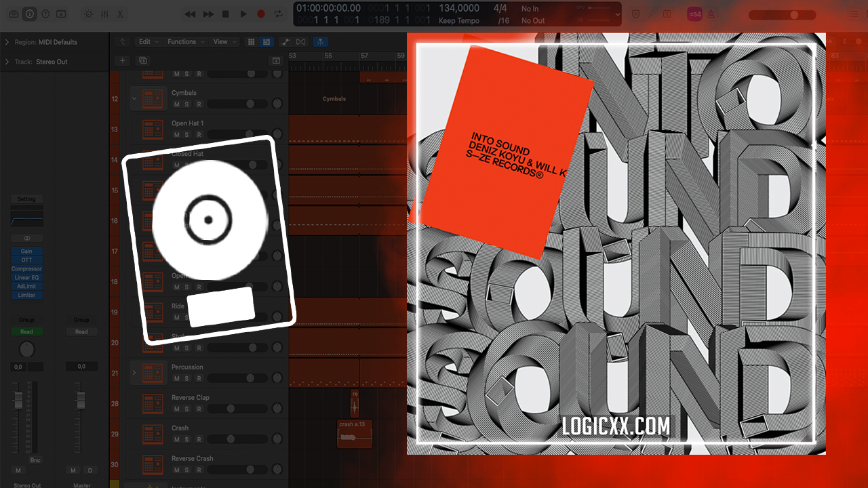Click the Crash track drum machine icon

click(x=153, y=434)
